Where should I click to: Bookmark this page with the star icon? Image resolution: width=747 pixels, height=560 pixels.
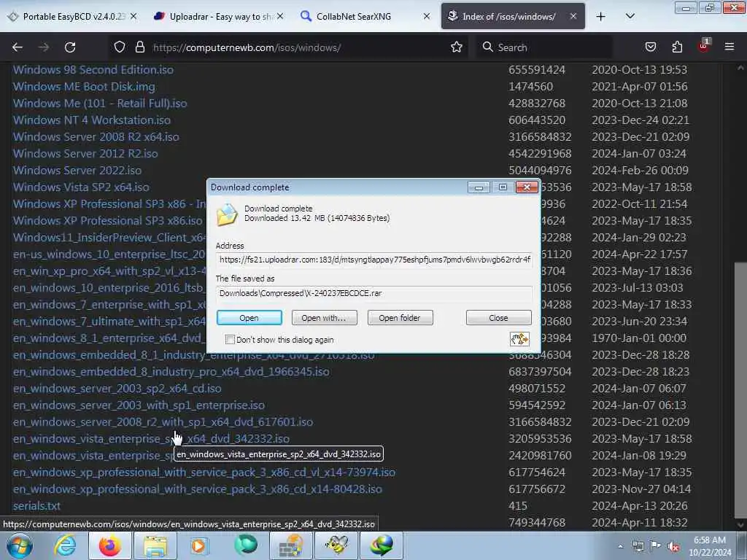[457, 47]
